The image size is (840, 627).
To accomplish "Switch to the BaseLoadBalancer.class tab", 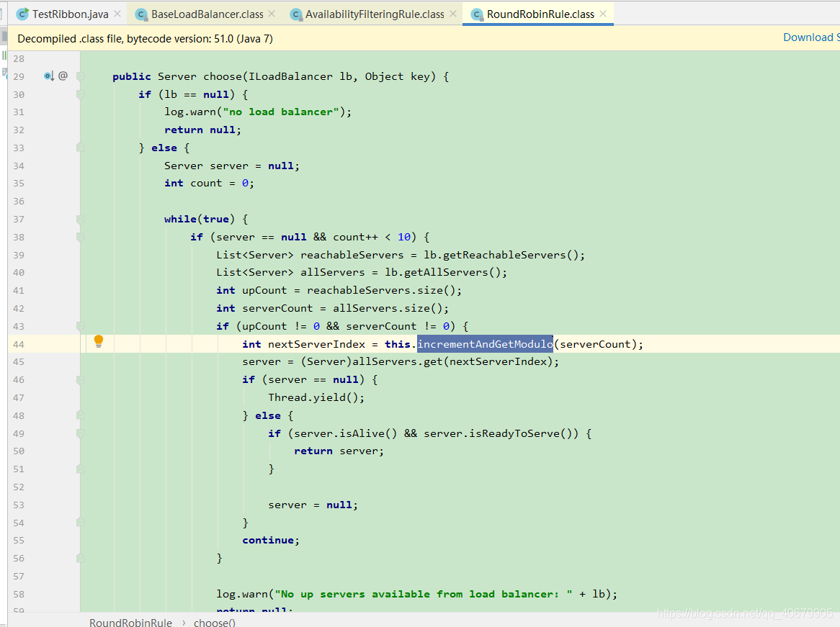I will [207, 14].
